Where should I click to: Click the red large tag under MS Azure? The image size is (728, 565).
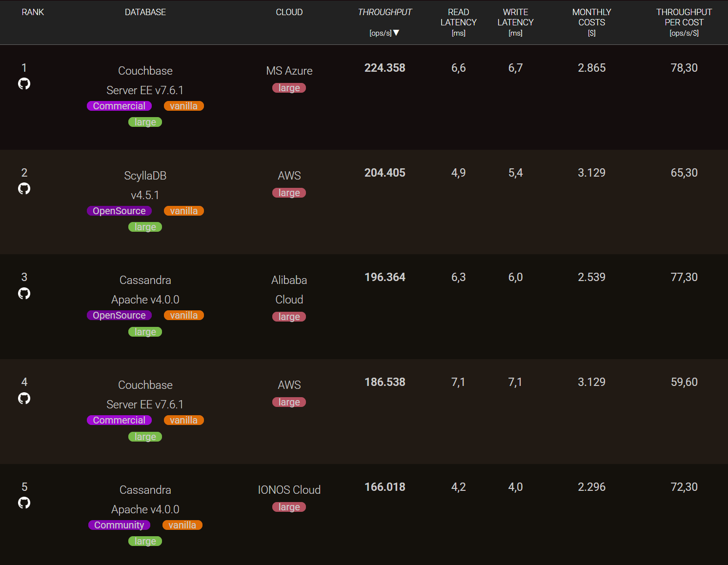[x=289, y=88]
